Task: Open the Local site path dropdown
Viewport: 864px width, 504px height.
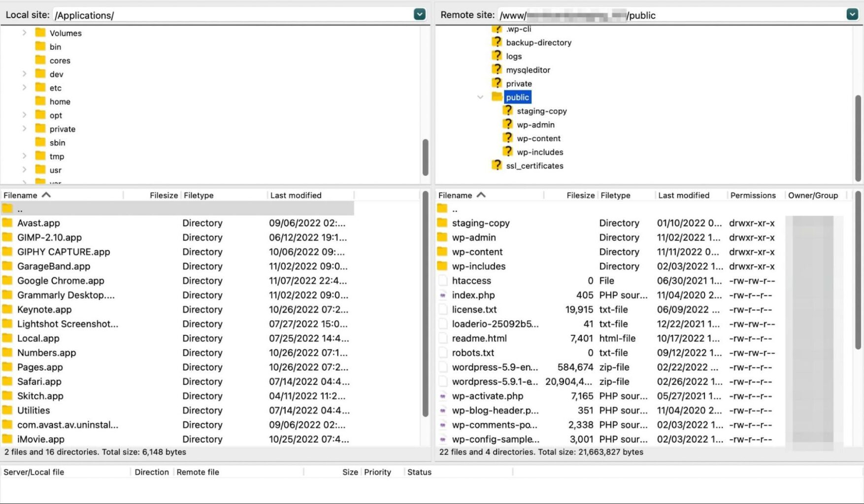Action: click(x=419, y=14)
